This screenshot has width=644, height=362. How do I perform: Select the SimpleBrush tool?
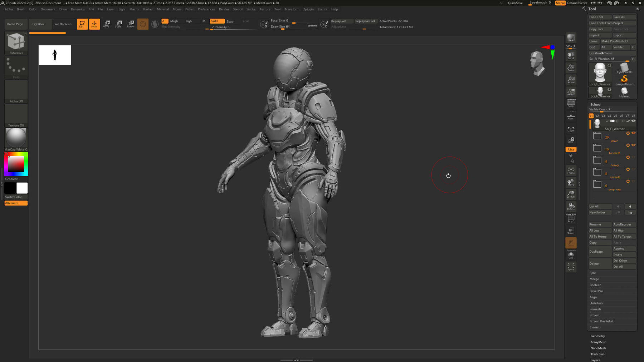(624, 80)
